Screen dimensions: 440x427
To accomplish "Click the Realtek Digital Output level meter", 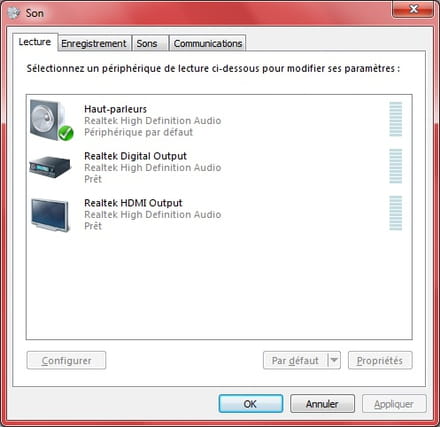I will [396, 166].
